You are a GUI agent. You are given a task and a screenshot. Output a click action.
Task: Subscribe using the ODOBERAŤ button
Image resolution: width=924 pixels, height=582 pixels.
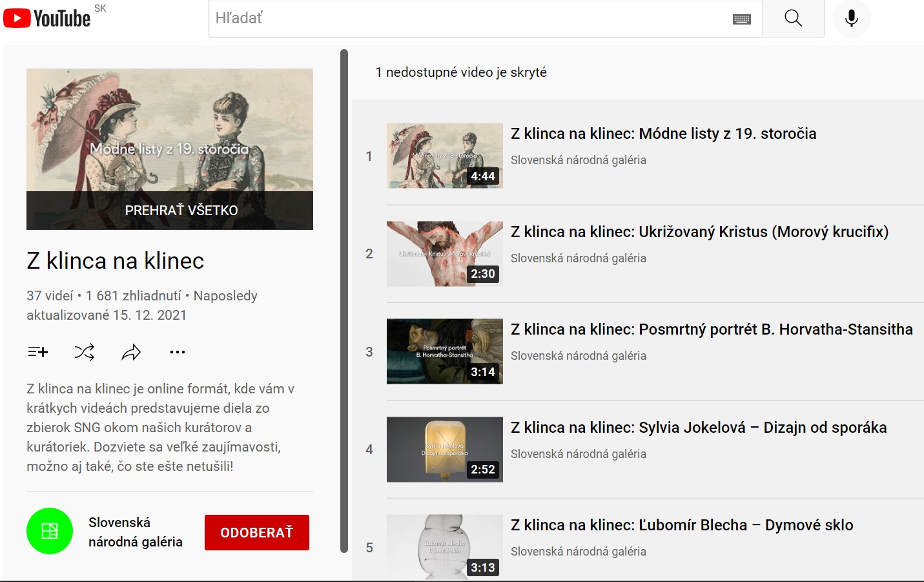coord(257,532)
